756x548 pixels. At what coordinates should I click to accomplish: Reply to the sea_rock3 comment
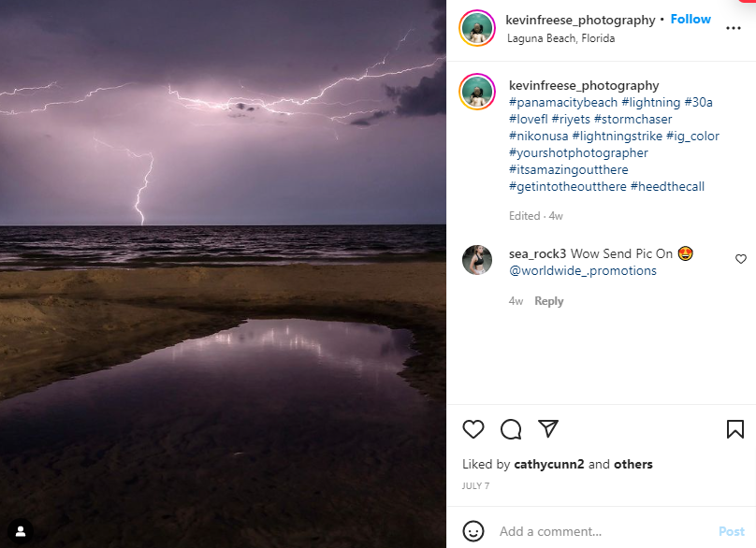549,301
